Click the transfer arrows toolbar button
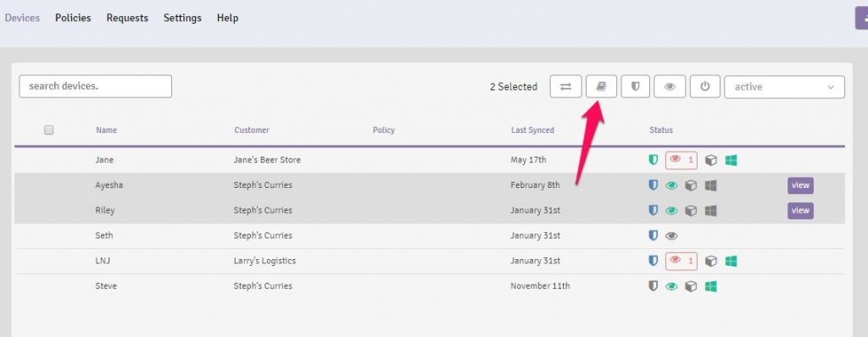The image size is (868, 337). (565, 87)
